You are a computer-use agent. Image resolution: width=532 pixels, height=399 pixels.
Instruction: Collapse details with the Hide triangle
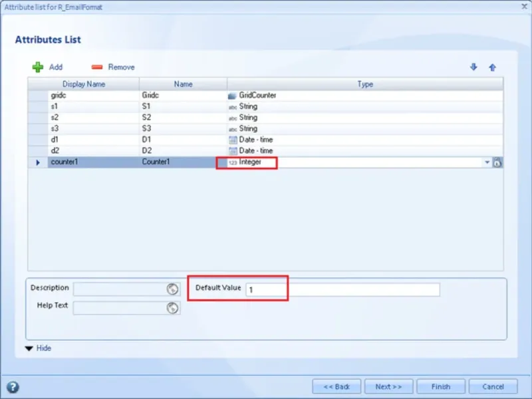[x=29, y=348]
